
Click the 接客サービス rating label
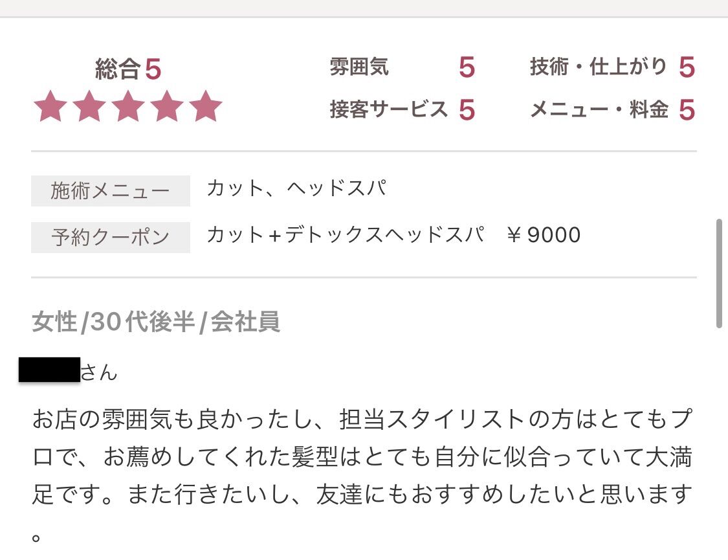pyautogui.click(x=389, y=109)
